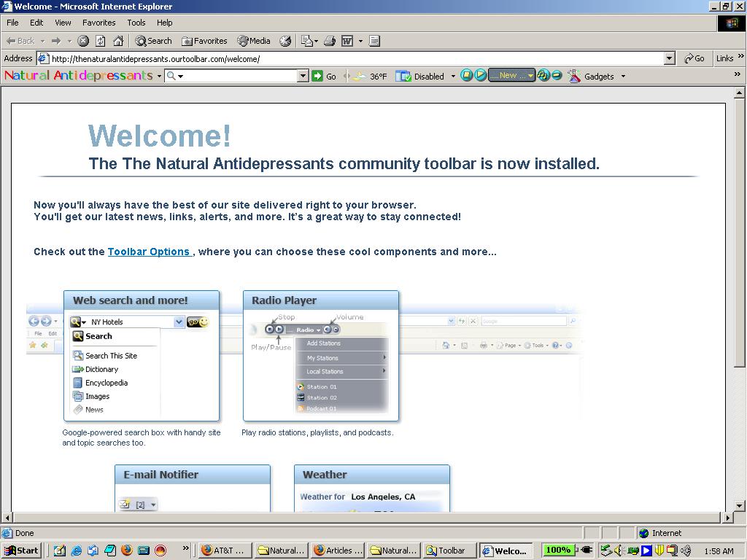747x560 pixels.
Task: Click the Discuss icon in IE toolbar
Action: (374, 41)
